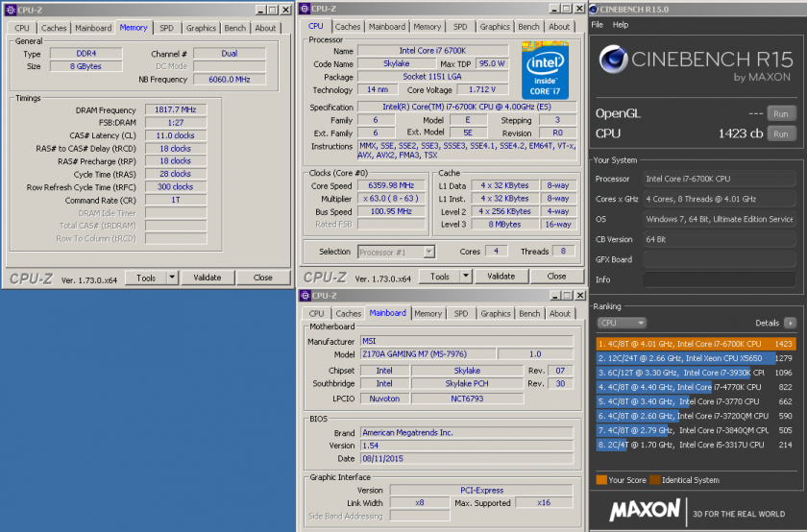This screenshot has width=807, height=532.
Task: Minimize the CPU tab CPU-Z window
Action: 554,9
